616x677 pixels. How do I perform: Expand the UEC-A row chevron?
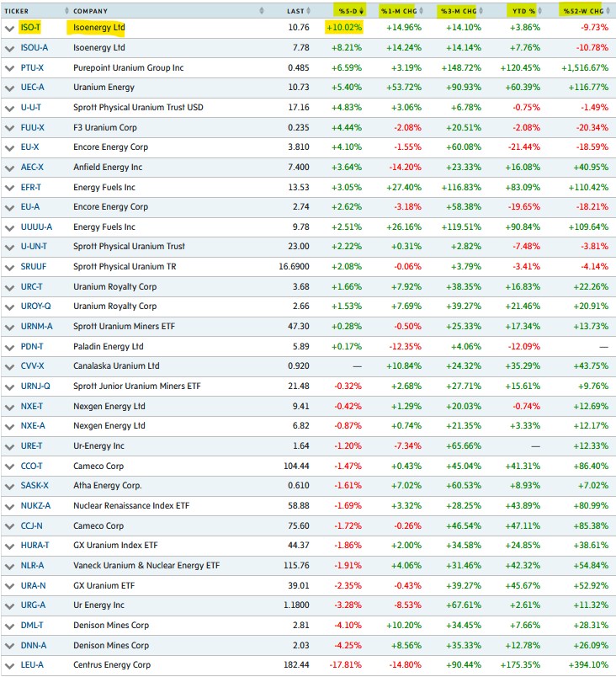9,88
